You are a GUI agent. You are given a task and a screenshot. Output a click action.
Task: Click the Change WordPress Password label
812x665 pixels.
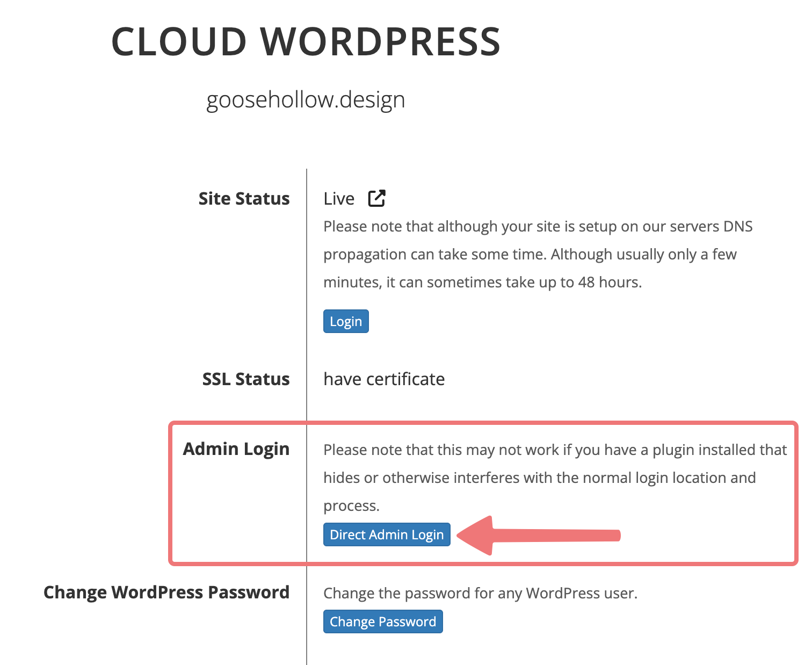[166, 592]
